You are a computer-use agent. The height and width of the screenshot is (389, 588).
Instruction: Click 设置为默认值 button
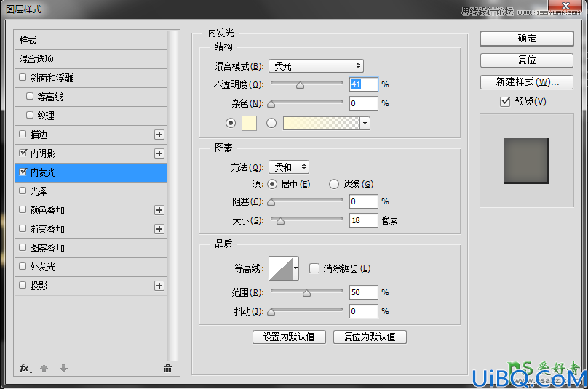point(289,337)
